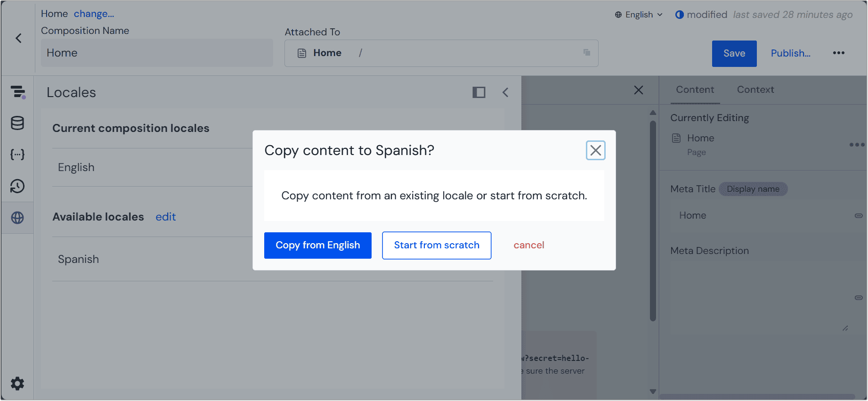This screenshot has width=868, height=401.
Task: Open the data resources database icon
Action: [17, 123]
